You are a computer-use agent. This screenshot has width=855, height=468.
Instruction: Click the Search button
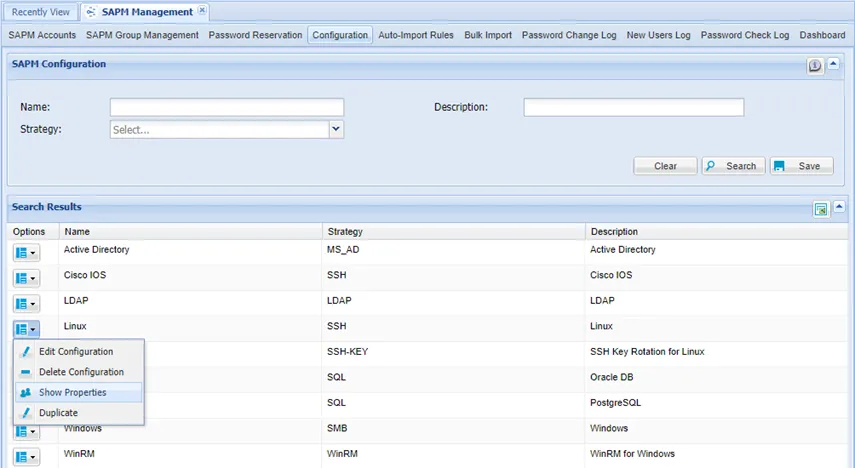click(x=733, y=166)
